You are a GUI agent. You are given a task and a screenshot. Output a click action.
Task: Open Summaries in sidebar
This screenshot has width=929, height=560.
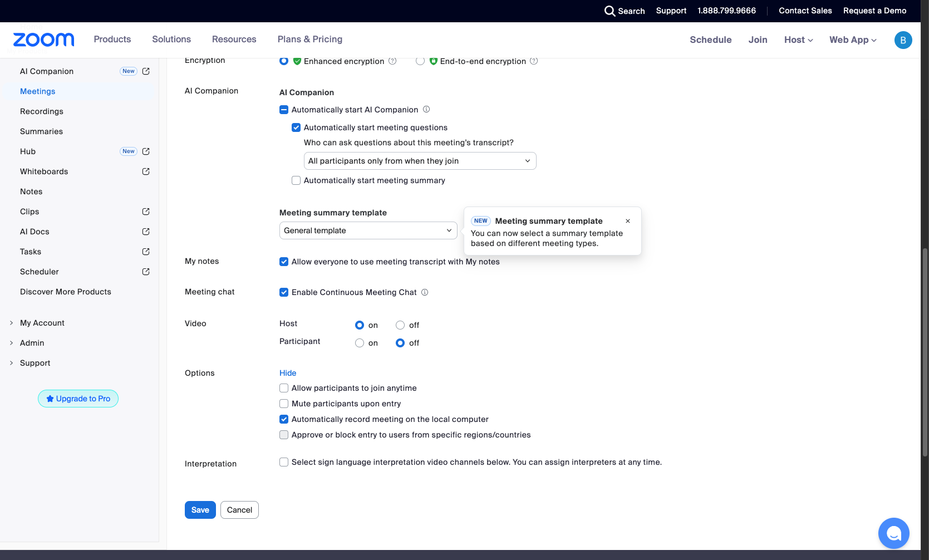click(42, 131)
